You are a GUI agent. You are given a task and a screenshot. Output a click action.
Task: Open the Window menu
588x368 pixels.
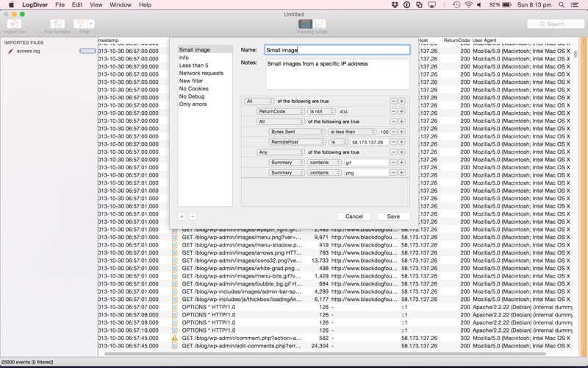pos(121,5)
